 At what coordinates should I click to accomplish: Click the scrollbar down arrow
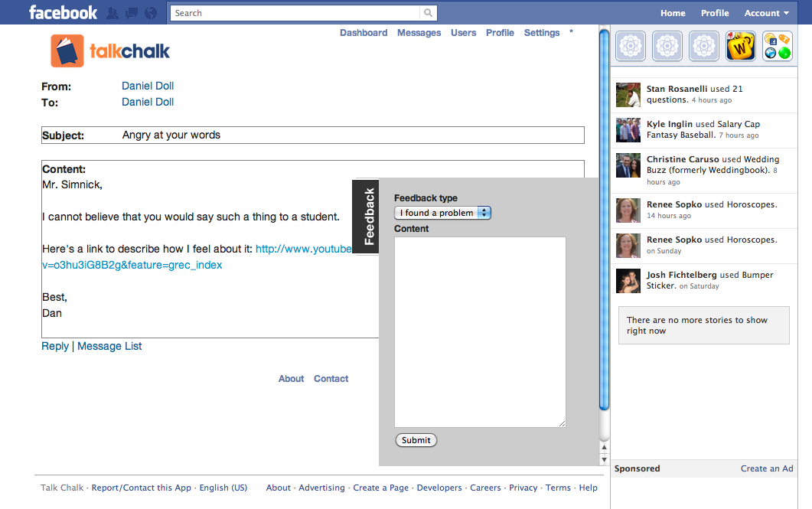tap(604, 459)
